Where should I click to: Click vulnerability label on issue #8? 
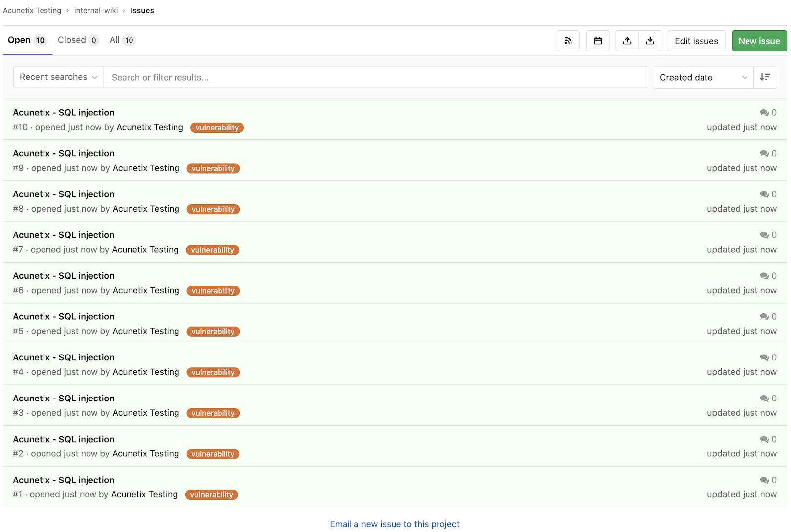point(213,209)
